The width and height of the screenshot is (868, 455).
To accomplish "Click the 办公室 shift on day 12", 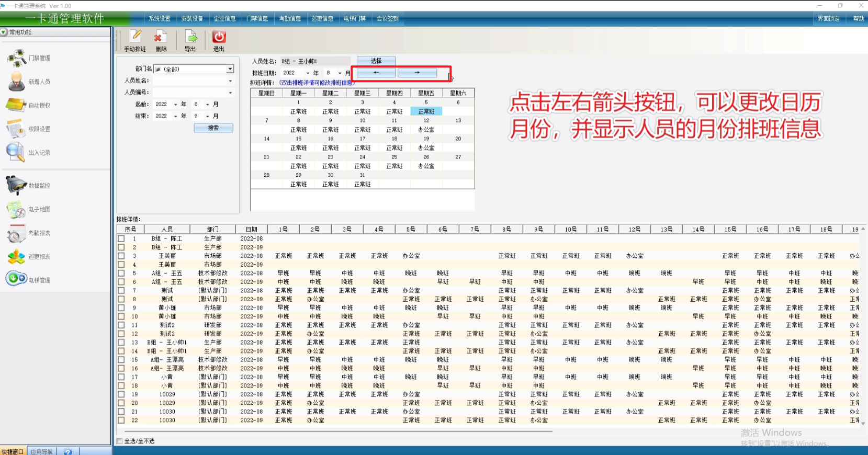I will (x=426, y=130).
